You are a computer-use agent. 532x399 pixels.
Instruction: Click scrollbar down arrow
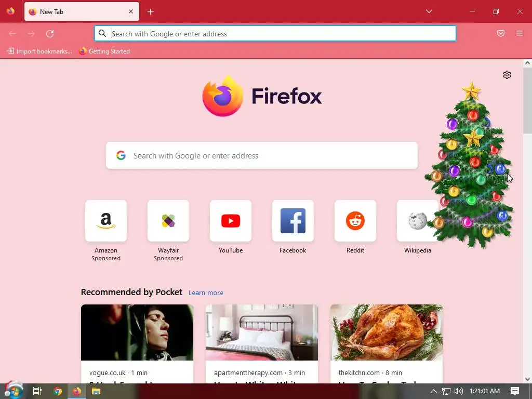pyautogui.click(x=527, y=379)
